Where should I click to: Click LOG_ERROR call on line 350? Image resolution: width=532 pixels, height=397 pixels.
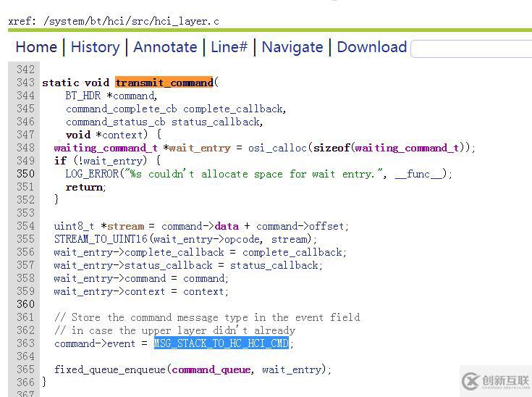pos(92,174)
